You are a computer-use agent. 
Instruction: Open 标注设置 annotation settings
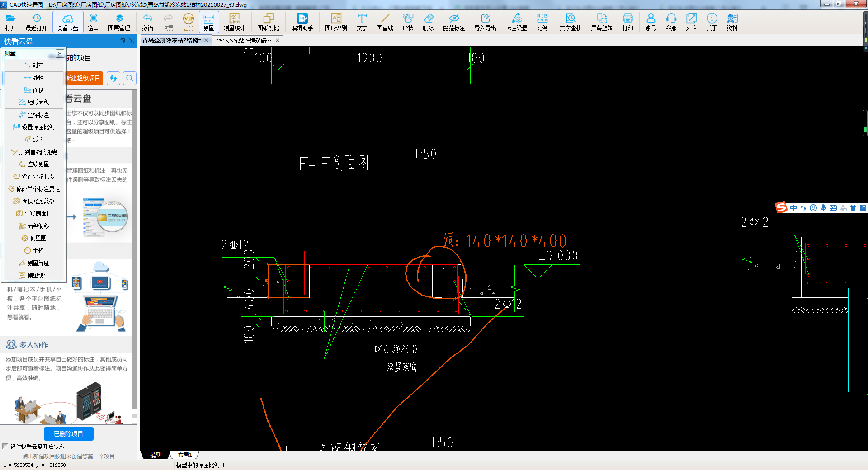pyautogui.click(x=516, y=22)
